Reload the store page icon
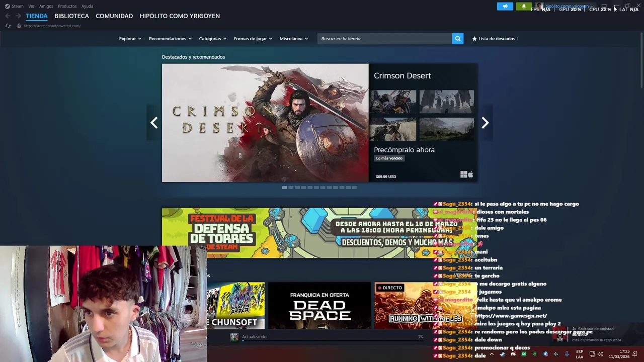Image resolution: width=644 pixels, height=362 pixels. tap(8, 26)
